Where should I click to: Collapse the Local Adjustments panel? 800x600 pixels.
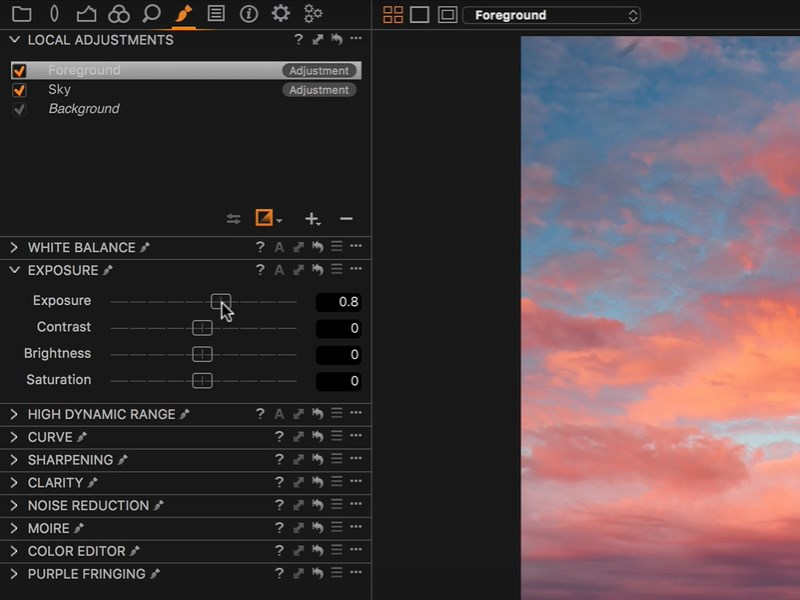14,39
